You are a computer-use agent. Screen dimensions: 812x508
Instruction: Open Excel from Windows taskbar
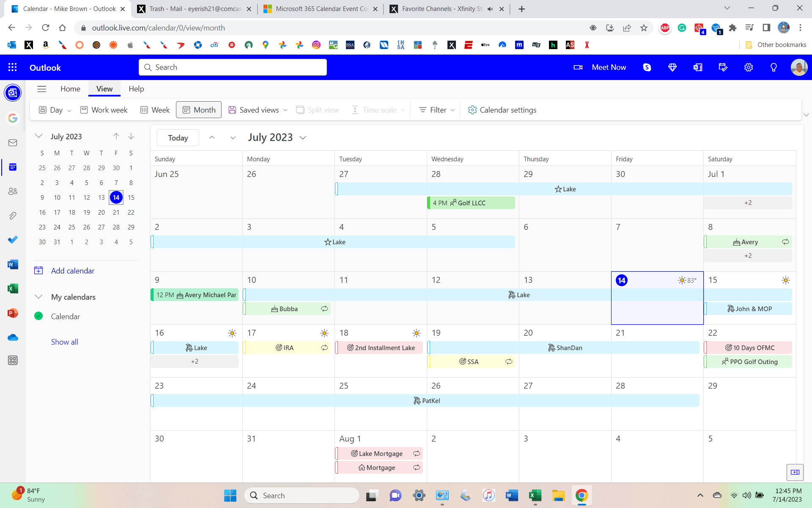(535, 495)
